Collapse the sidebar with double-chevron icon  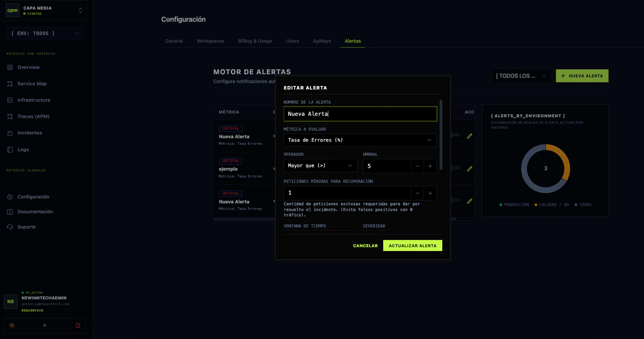click(45, 325)
